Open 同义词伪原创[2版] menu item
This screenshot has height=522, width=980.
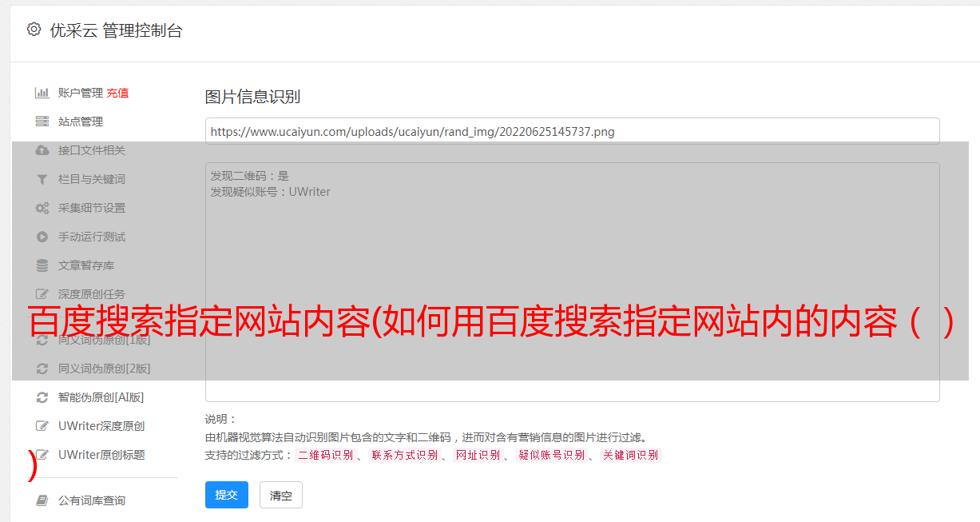[104, 369]
